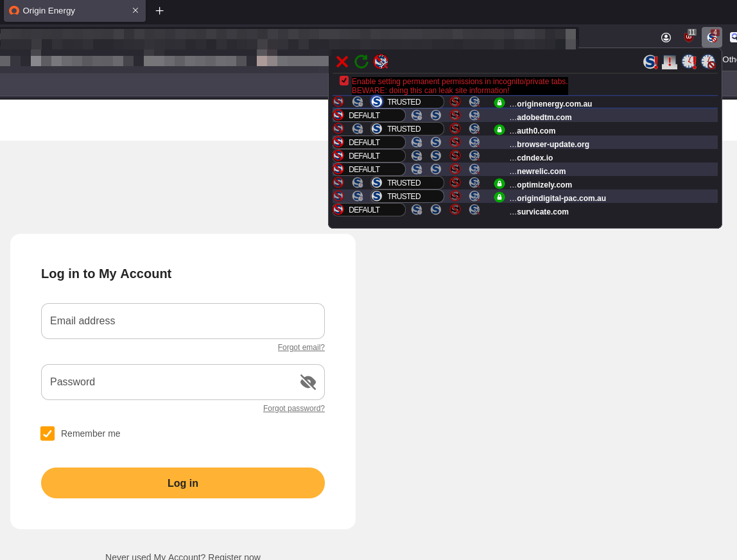Viewport: 737px width, 560px height.
Task: Click temporarily trust all clock icon
Action: tap(689, 62)
